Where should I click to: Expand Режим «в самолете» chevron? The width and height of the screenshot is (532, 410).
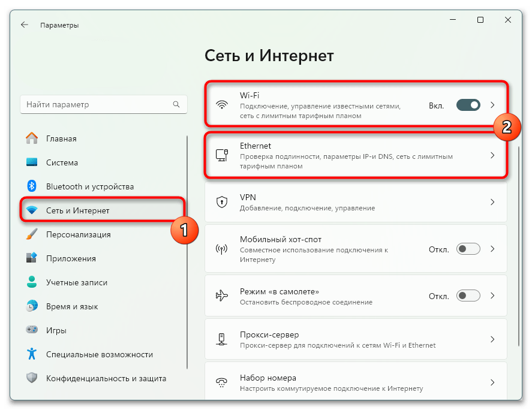click(492, 296)
